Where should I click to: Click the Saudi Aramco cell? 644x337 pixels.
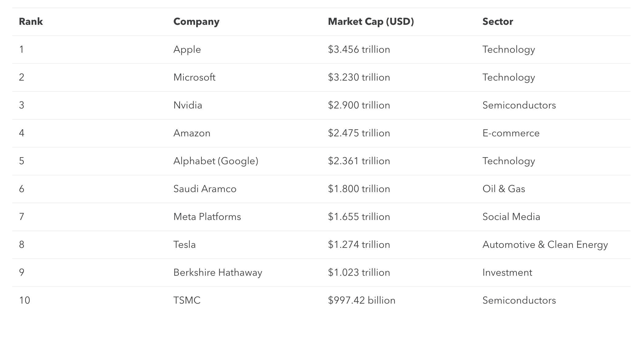(205, 189)
